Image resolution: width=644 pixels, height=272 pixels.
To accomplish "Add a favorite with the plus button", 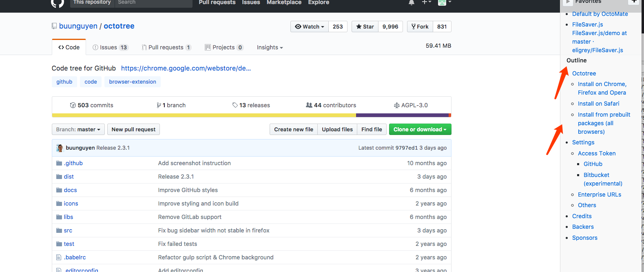I will (634, 2).
